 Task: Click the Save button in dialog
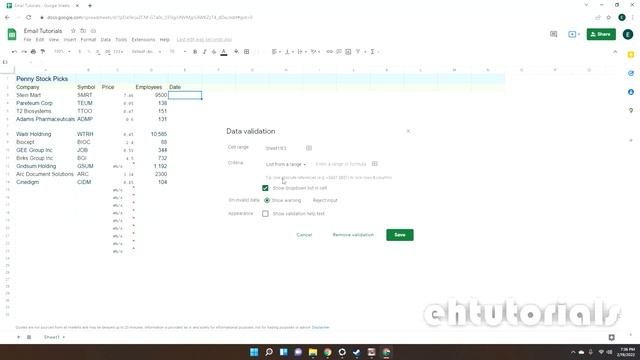pyautogui.click(x=400, y=235)
